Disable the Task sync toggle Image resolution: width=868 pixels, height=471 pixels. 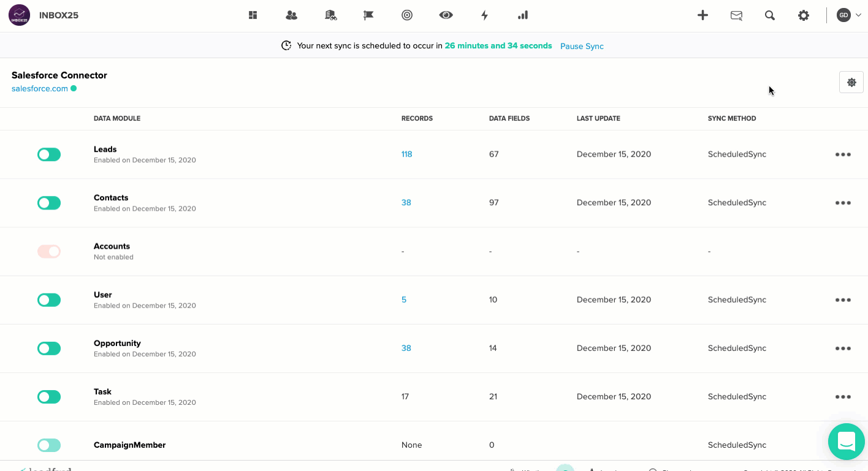49,396
